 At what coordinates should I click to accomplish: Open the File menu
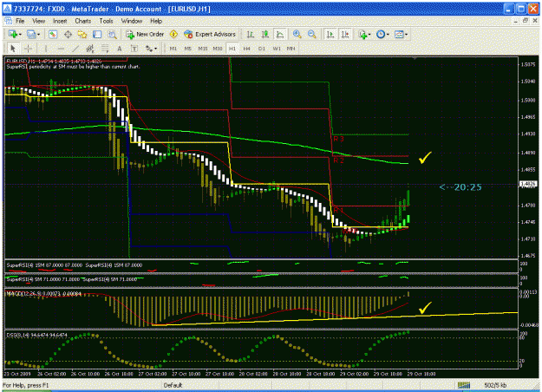(20, 21)
